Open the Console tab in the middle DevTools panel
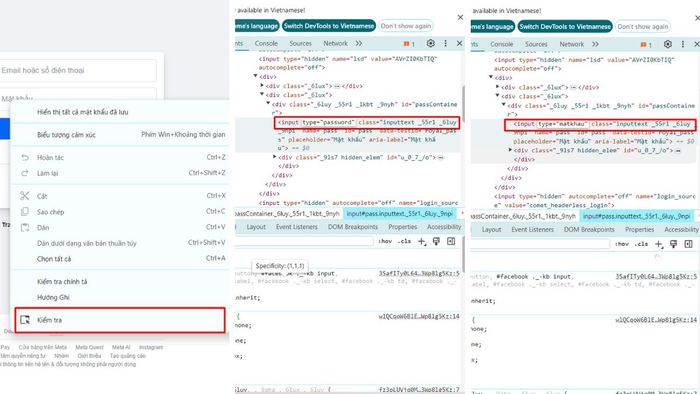 tap(266, 43)
